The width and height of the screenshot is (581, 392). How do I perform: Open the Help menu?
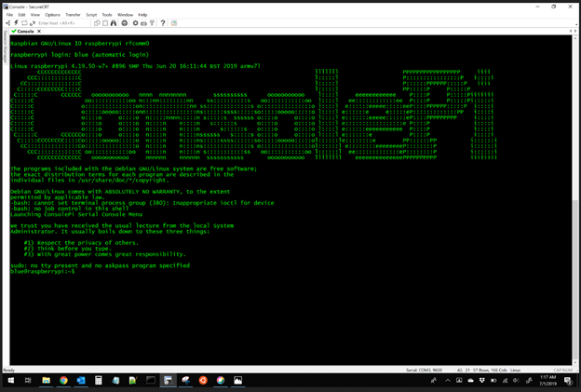142,15
